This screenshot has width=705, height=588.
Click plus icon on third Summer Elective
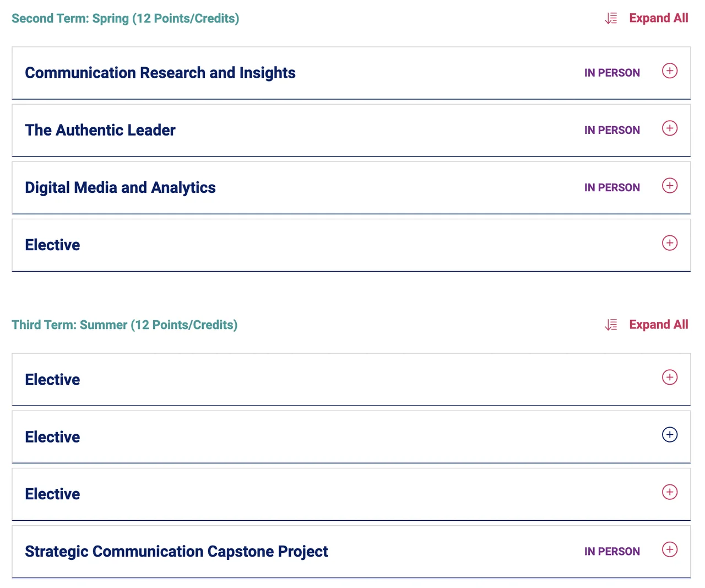point(669,492)
